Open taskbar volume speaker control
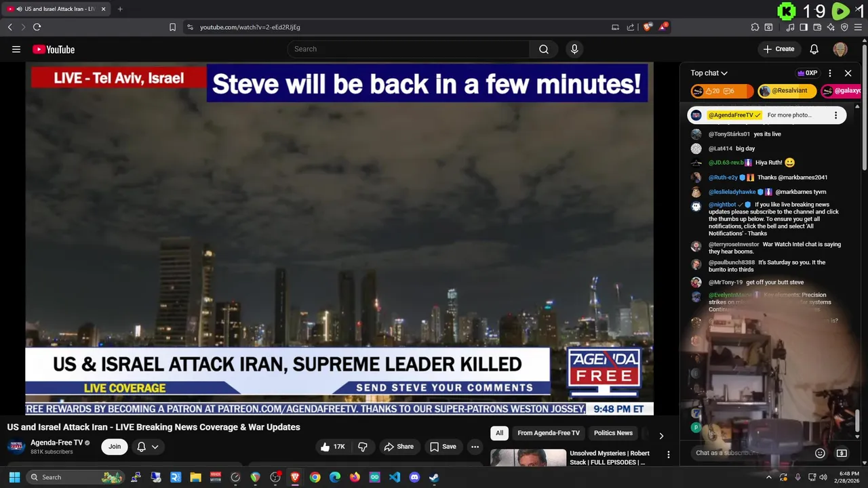868x488 pixels. point(824,477)
